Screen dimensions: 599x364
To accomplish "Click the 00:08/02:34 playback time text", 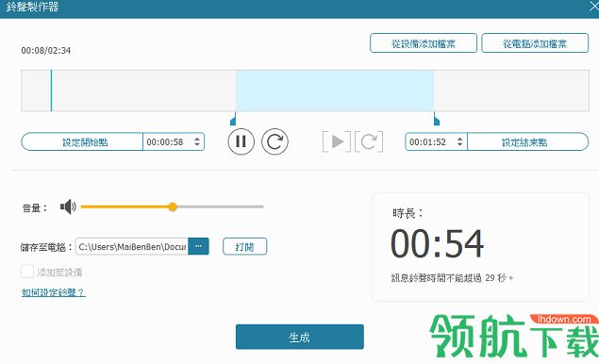I will [x=46, y=50].
